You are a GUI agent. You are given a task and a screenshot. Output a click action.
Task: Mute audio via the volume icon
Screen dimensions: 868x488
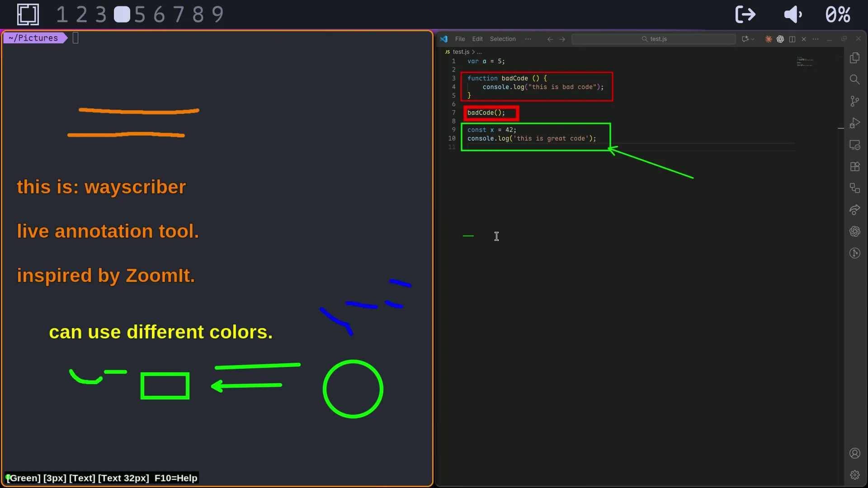[x=793, y=14]
